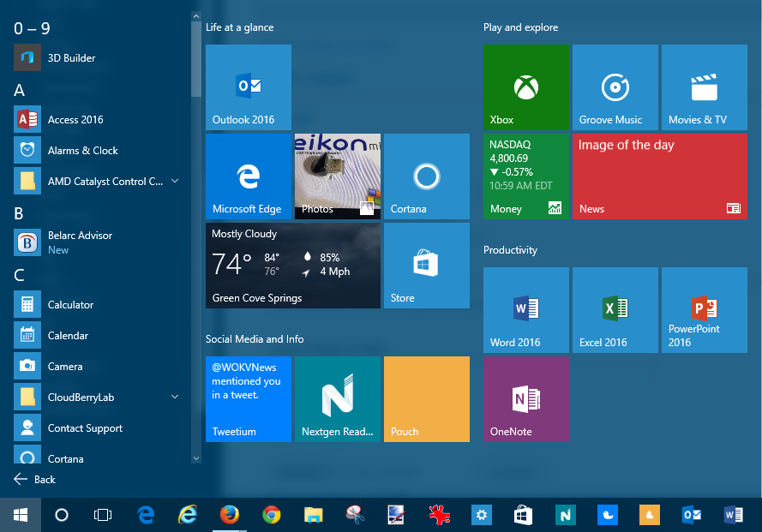Open the Xbox tile
Screen dimensions: 762x532
tap(525, 87)
